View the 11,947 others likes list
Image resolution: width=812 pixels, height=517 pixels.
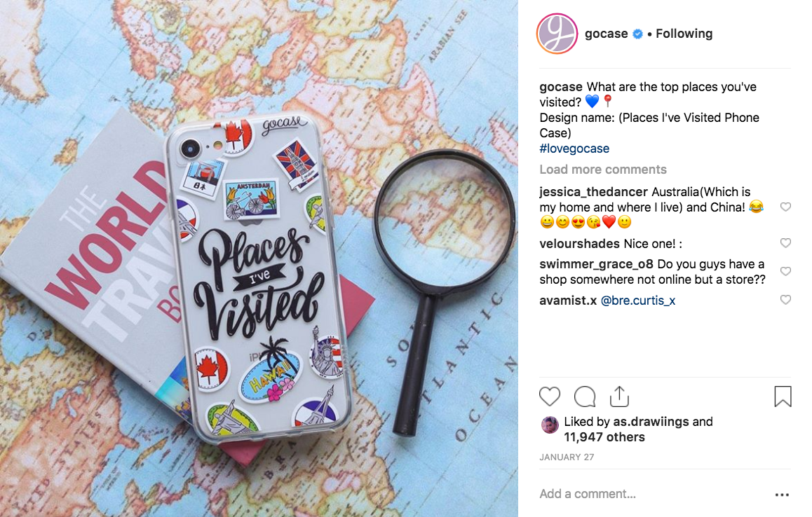pos(604,437)
